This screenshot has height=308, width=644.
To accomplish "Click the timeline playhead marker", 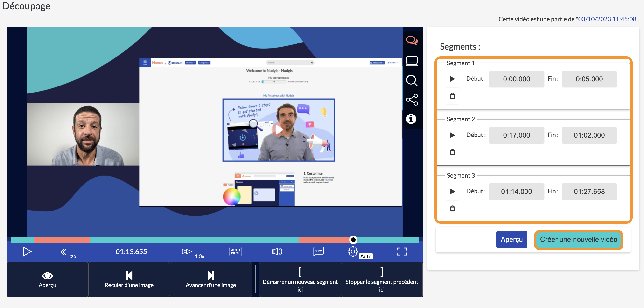I will (353, 240).
